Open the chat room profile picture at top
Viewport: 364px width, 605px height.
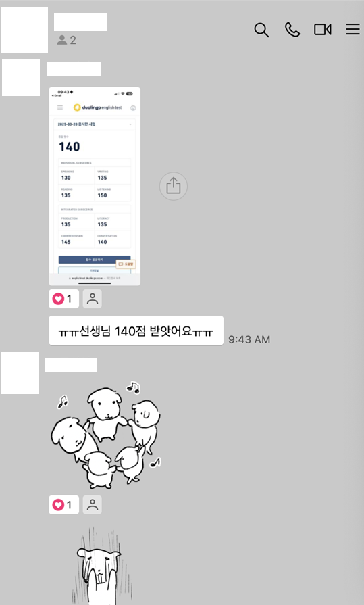(x=25, y=30)
